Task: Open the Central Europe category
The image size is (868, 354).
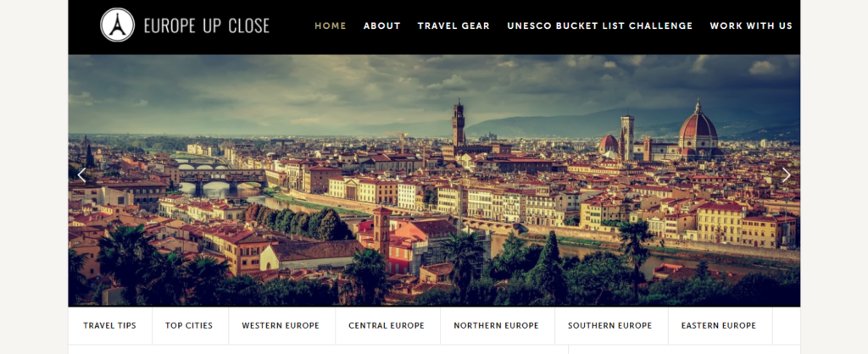Action: 387,326
